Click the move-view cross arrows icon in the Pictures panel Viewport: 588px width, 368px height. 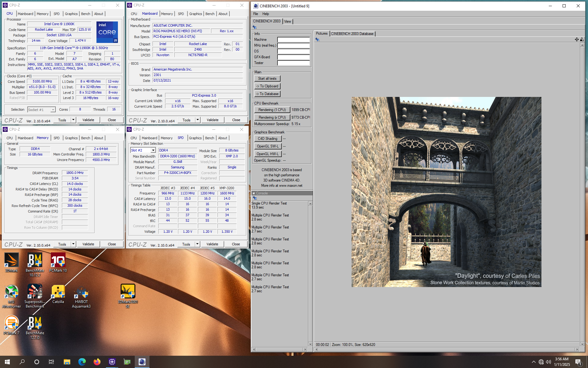point(577,39)
